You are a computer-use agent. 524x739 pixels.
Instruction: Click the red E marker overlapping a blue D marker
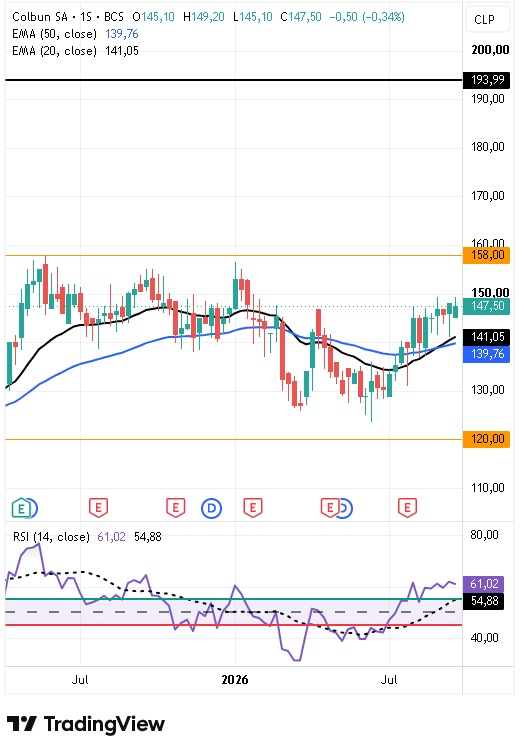click(x=330, y=508)
